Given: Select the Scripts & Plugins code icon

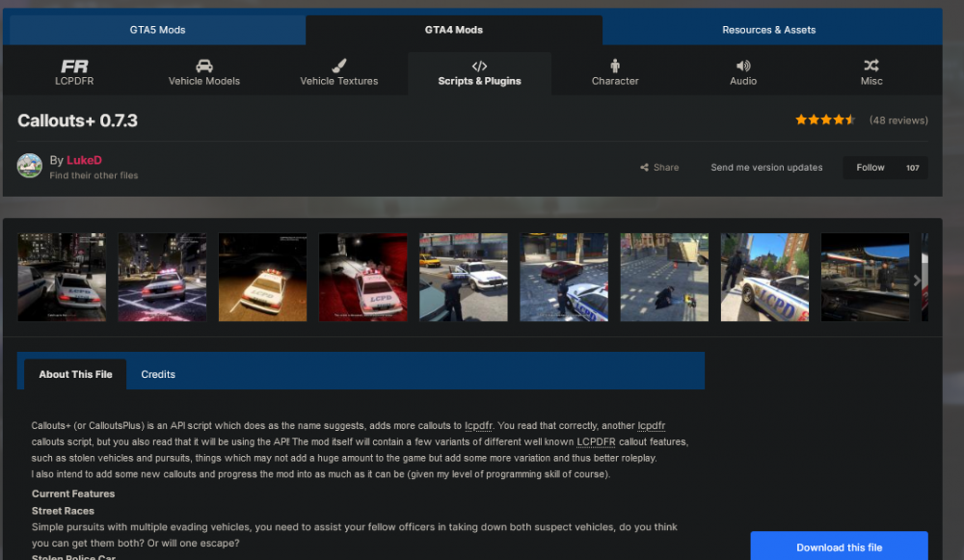Looking at the screenshot, I should click(479, 66).
